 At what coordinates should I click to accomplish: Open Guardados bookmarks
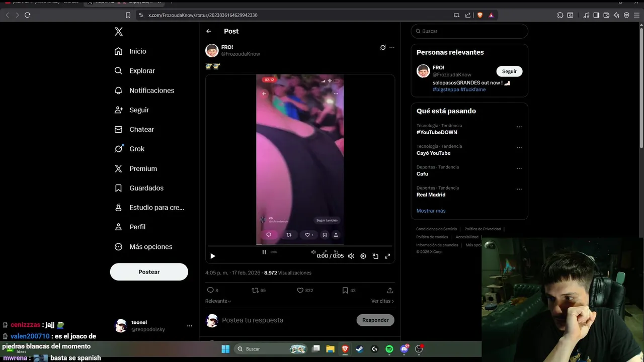pyautogui.click(x=139, y=188)
